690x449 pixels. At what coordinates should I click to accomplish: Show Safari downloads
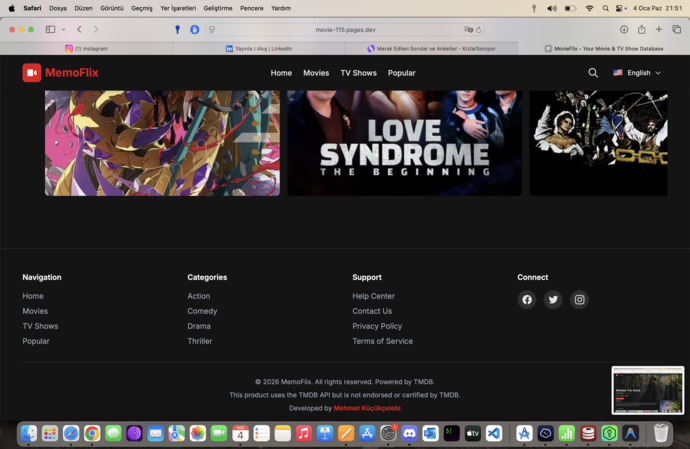click(624, 29)
